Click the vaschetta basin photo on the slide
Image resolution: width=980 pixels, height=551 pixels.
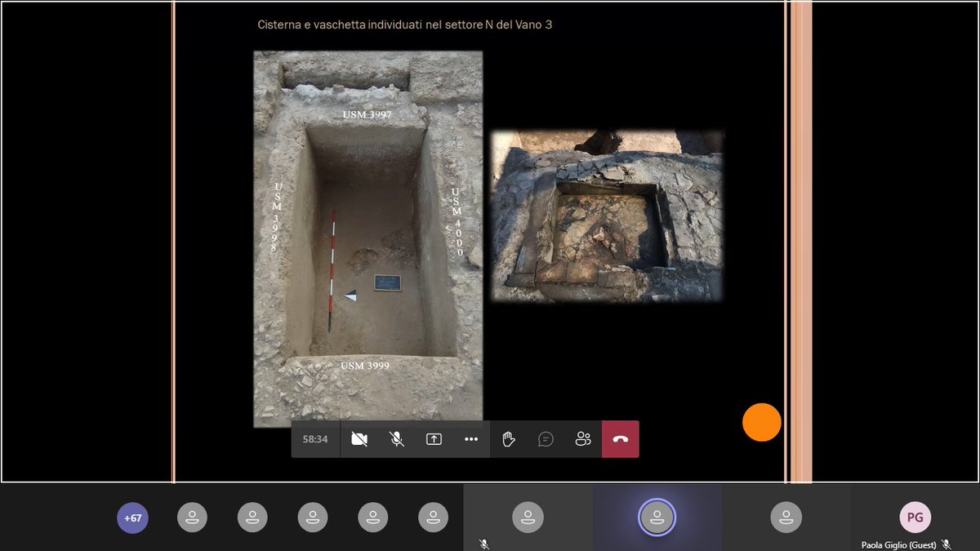click(607, 216)
